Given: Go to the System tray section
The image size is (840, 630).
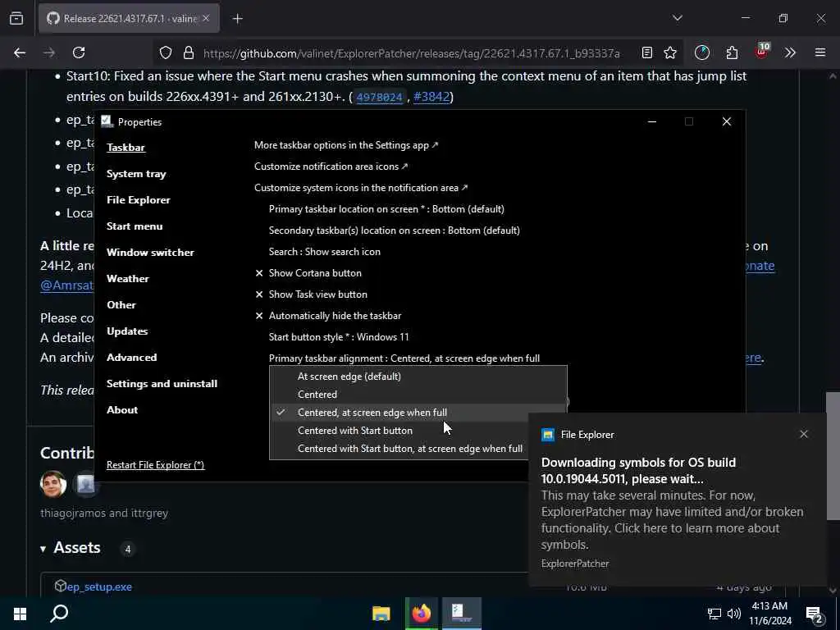Looking at the screenshot, I should point(136,174).
